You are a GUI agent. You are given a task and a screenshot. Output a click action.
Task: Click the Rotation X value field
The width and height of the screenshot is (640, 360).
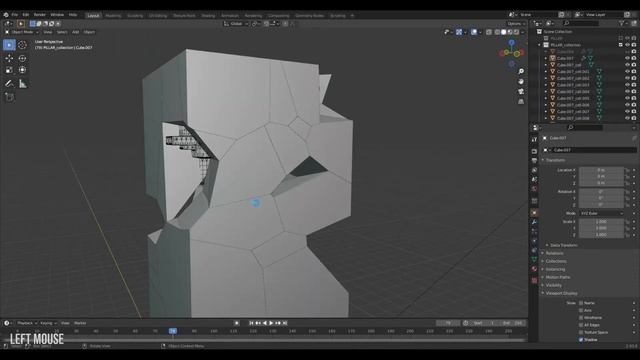602,191
